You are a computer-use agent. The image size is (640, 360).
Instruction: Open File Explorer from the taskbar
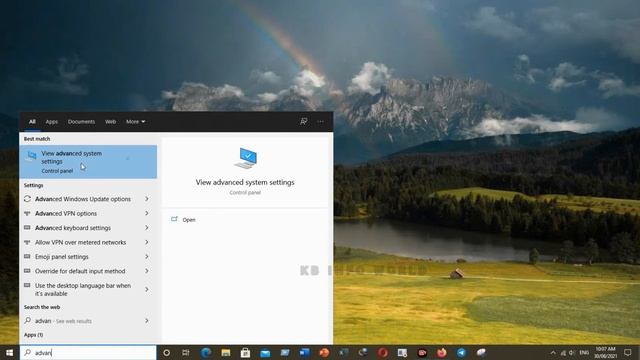226,353
